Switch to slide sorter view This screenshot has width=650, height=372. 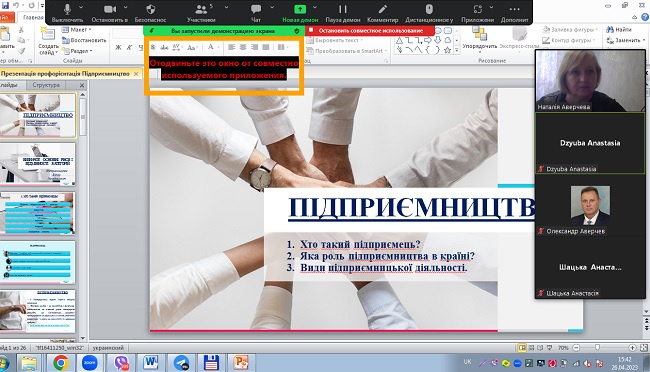pos(531,348)
